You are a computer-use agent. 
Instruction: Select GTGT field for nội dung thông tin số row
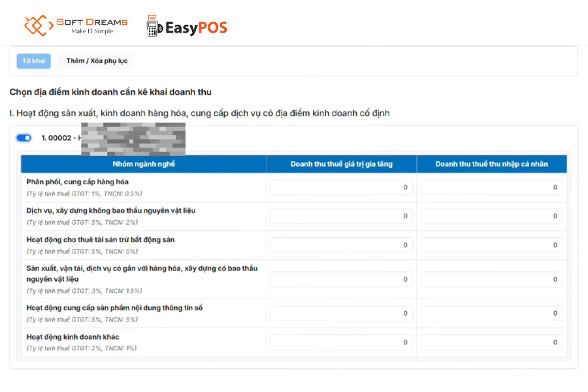pos(341,313)
